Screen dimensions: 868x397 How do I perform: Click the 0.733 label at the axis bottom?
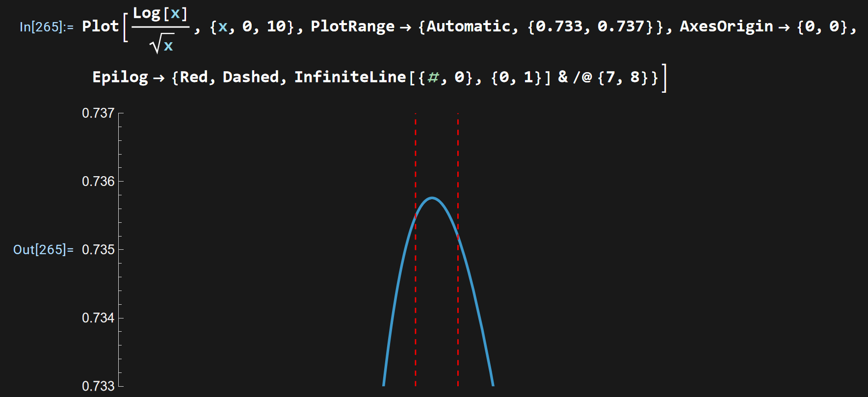(98, 386)
